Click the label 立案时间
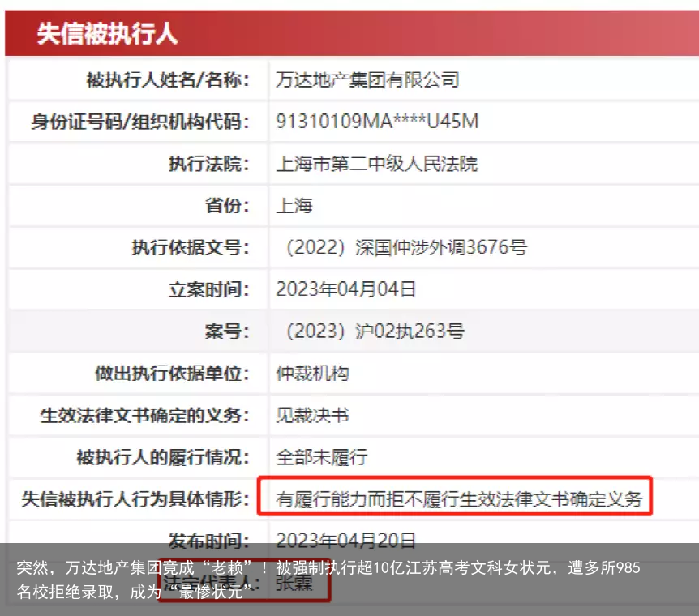 pos(208,289)
